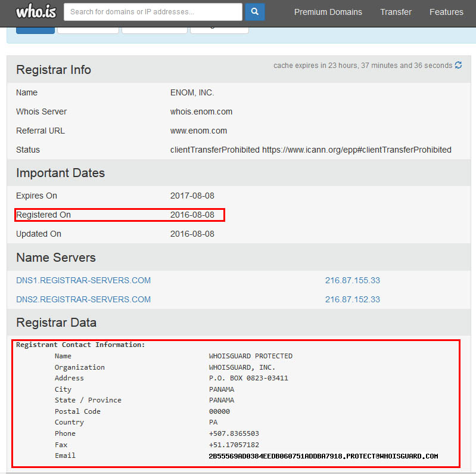This screenshot has height=474, width=476.
Task: Click the Name Servers heading
Action: pos(56,258)
